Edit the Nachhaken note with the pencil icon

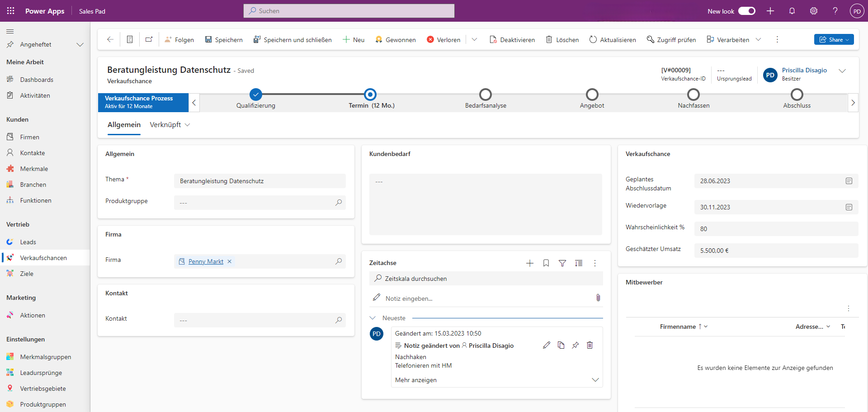pos(547,345)
